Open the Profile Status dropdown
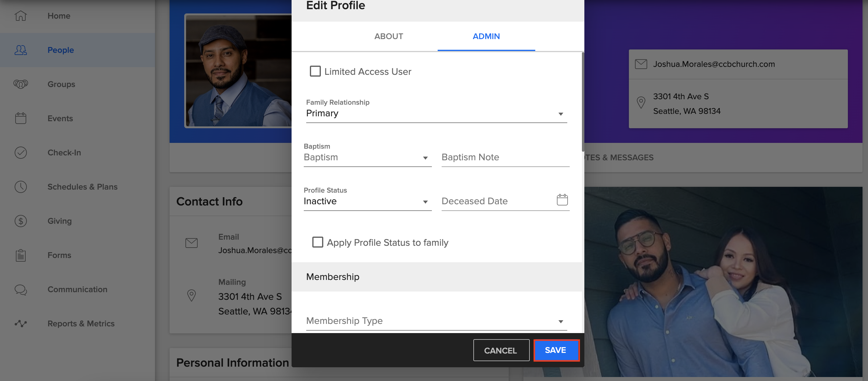Screen dimensions: 868x381 click(425, 201)
